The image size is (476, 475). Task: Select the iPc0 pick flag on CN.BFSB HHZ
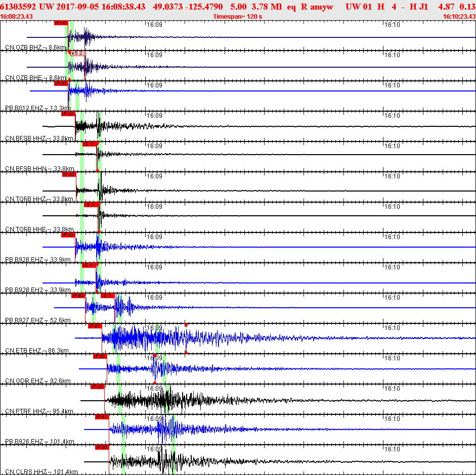68,114
